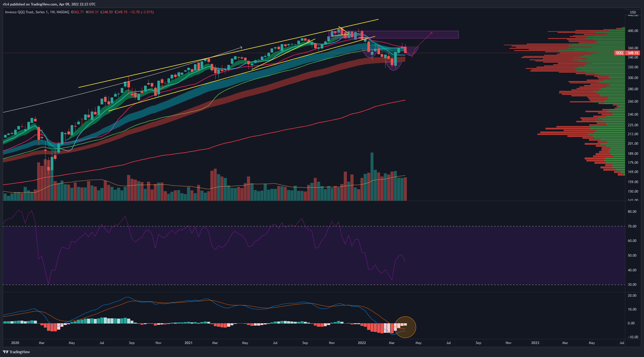644x357 pixels.
Task: Click the 2022 label on the time axis
Action: point(362,343)
